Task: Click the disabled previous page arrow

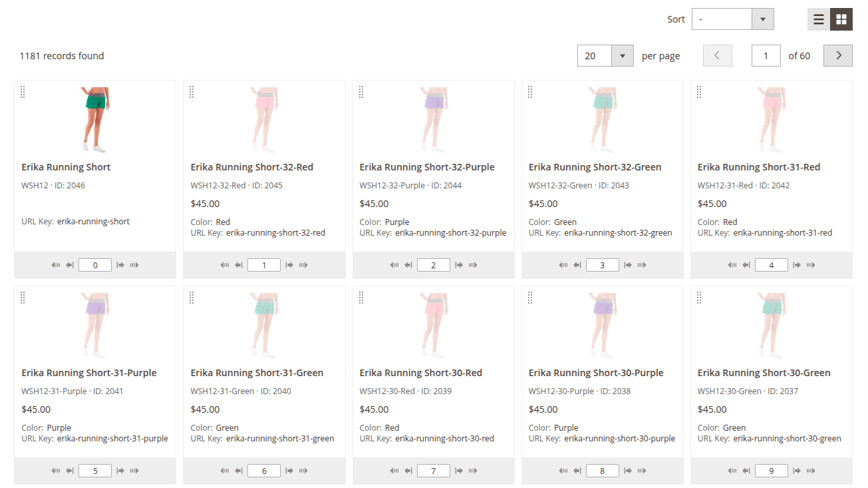Action: click(x=717, y=56)
